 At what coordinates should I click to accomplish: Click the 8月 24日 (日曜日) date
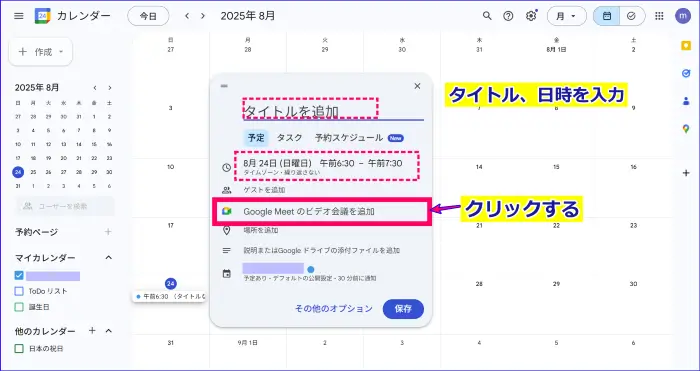[277, 163]
